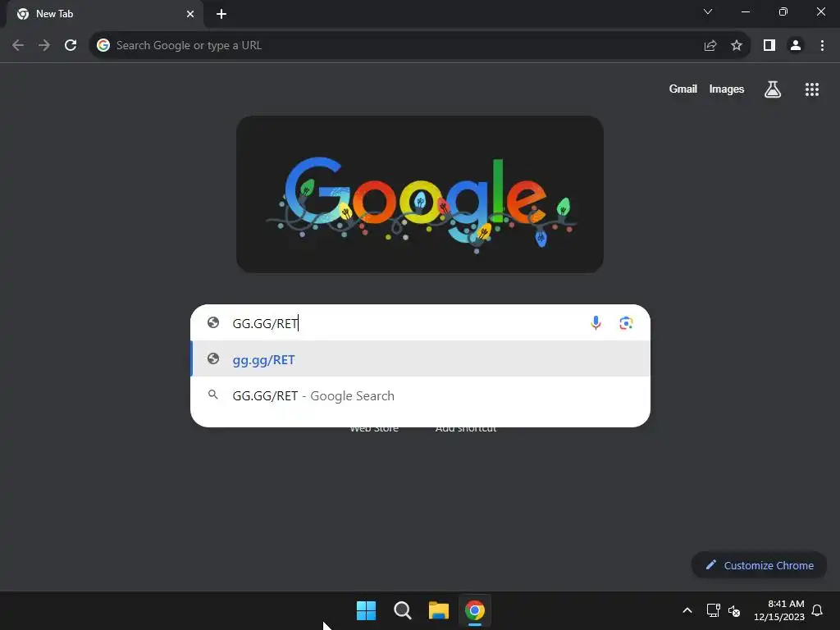Click the browser forward arrow
Image resolution: width=840 pixels, height=630 pixels.
point(44,46)
